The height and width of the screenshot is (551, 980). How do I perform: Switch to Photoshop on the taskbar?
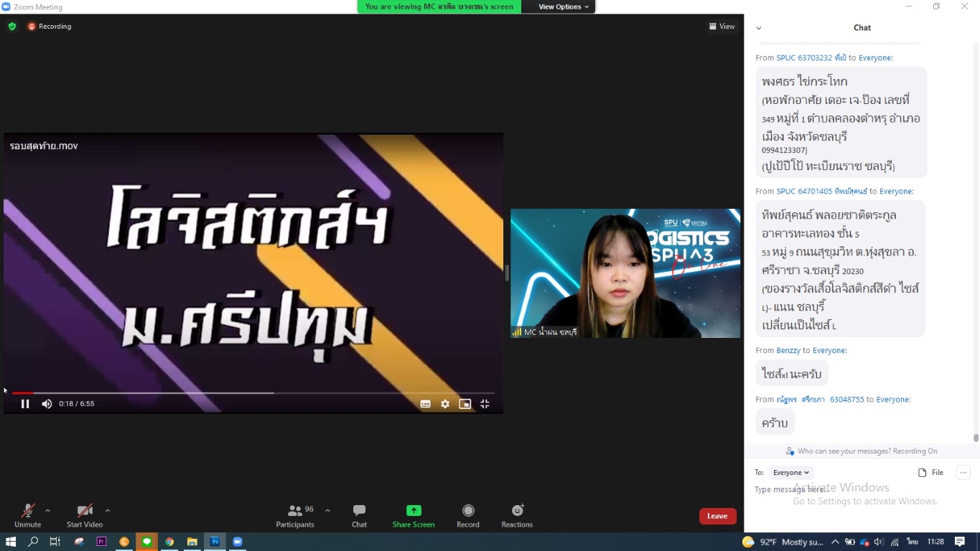[215, 542]
